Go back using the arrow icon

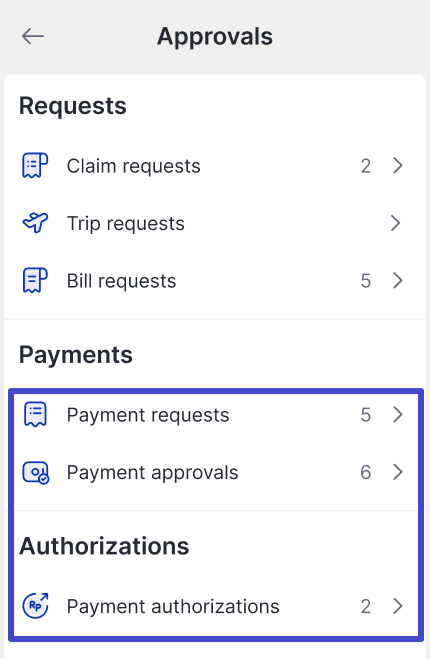[x=33, y=36]
